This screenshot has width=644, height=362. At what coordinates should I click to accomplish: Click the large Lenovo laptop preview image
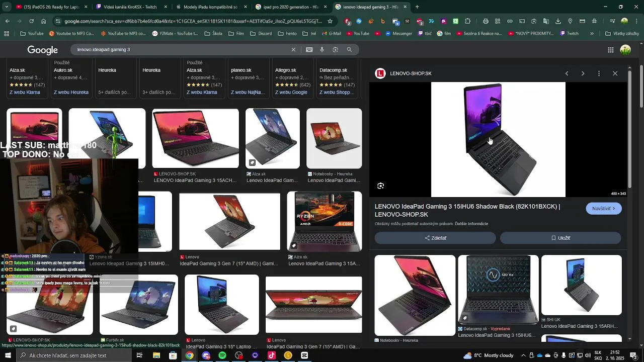[498, 140]
